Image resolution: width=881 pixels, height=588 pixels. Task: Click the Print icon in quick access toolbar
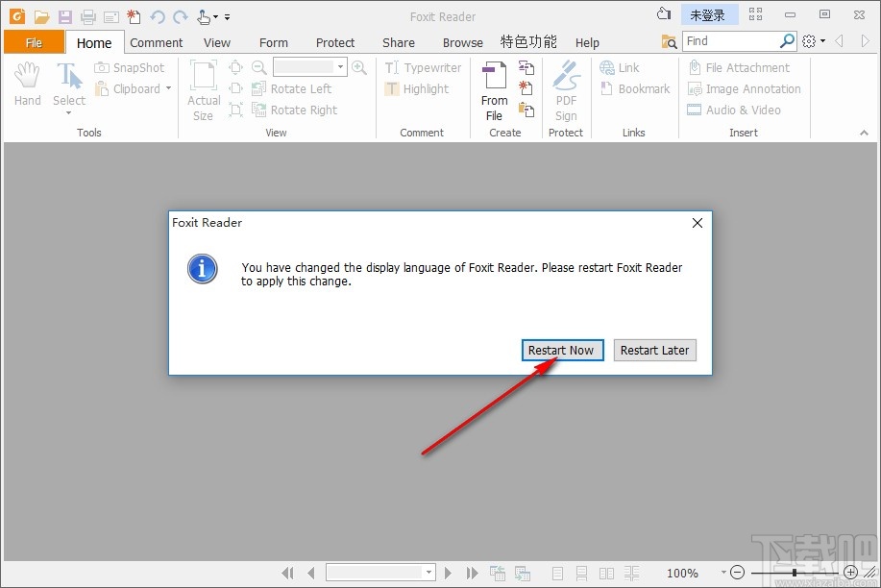[88, 17]
